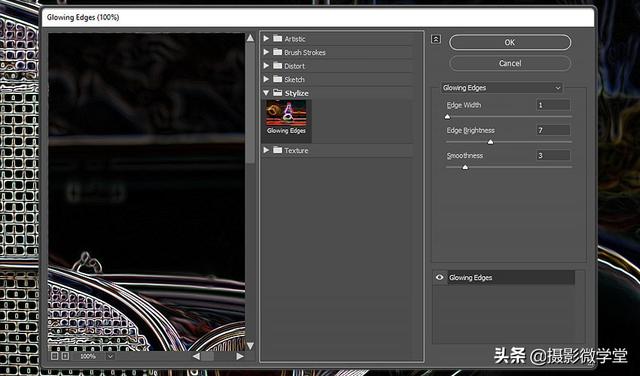Viewport: 640px width, 376px height.
Task: Collapse the filter gallery thumbnails panel
Action: 436,40
